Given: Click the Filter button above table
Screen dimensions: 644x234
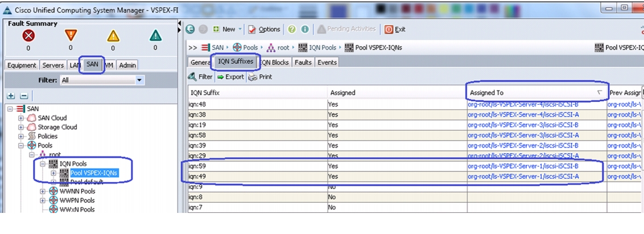Looking at the screenshot, I should tap(200, 76).
